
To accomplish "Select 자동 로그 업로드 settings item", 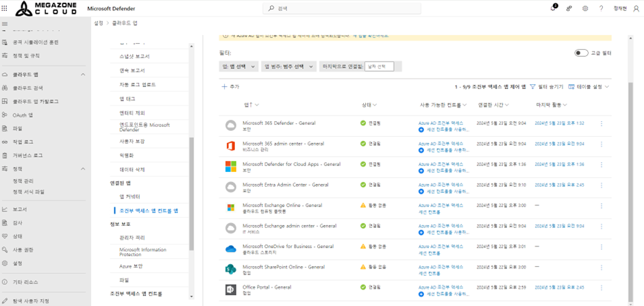I will pyautogui.click(x=137, y=84).
